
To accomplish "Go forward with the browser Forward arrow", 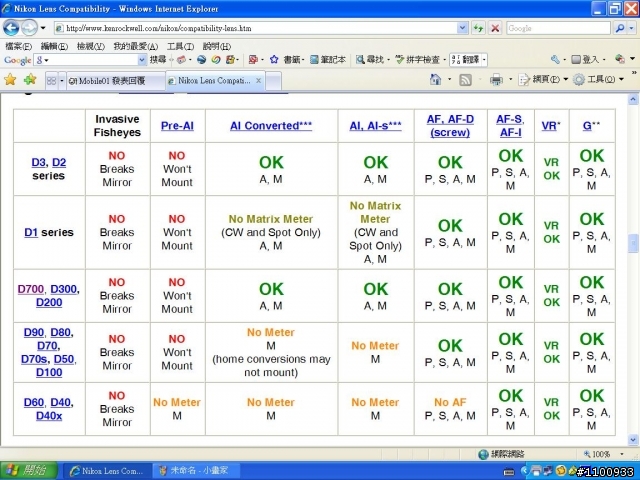I will pos(29,28).
